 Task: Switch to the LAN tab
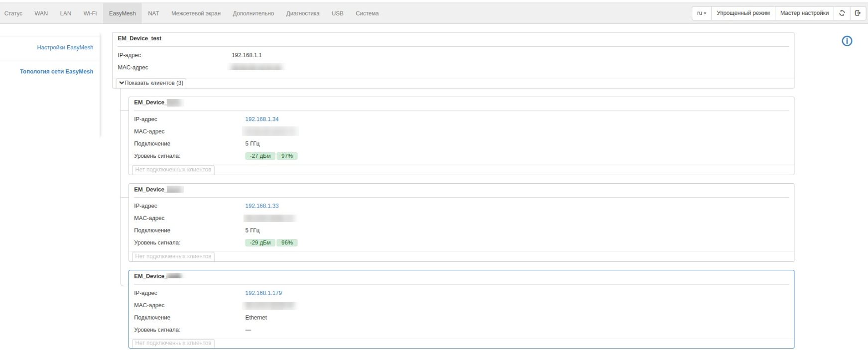point(66,13)
